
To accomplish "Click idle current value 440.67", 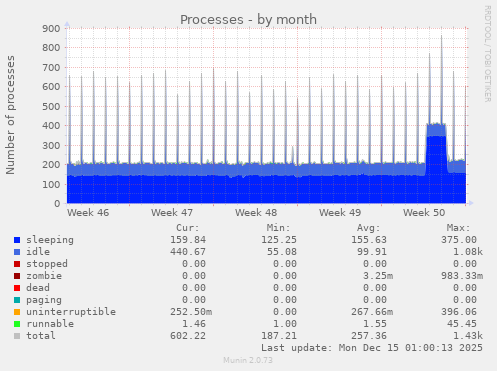I will (188, 252).
